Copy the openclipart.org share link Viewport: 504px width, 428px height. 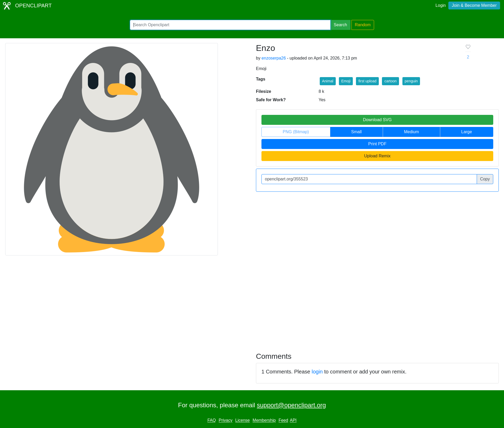pyautogui.click(x=485, y=179)
